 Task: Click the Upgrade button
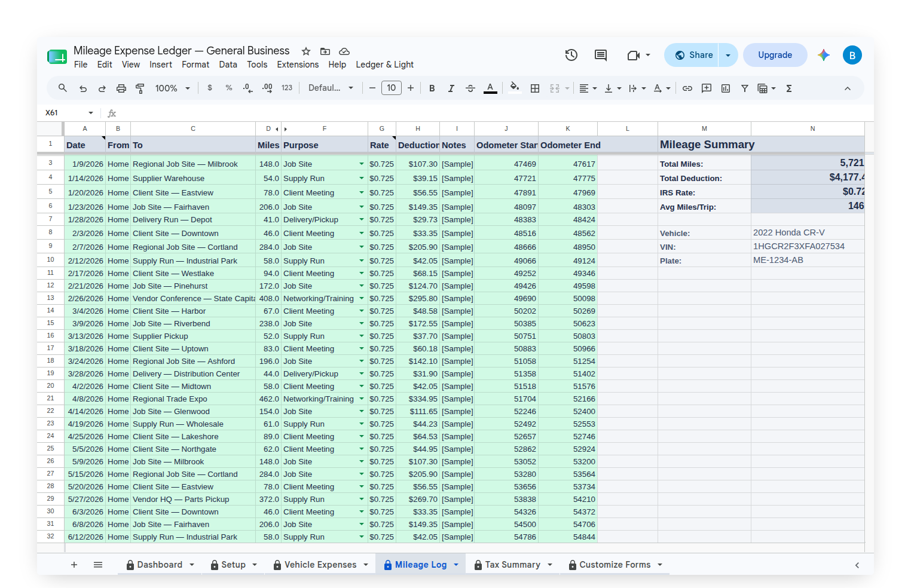pyautogui.click(x=775, y=55)
